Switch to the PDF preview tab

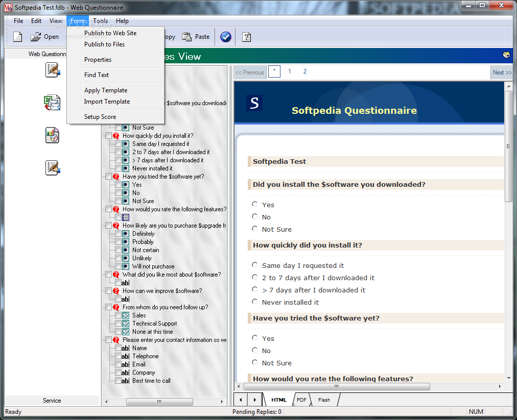[301, 400]
